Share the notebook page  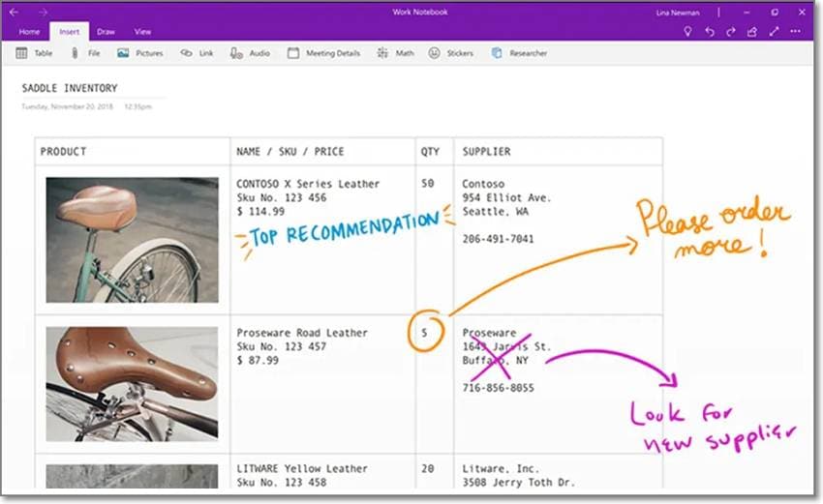752,32
